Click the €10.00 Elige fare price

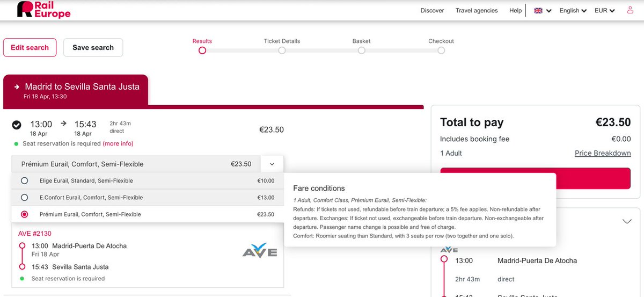(x=266, y=181)
